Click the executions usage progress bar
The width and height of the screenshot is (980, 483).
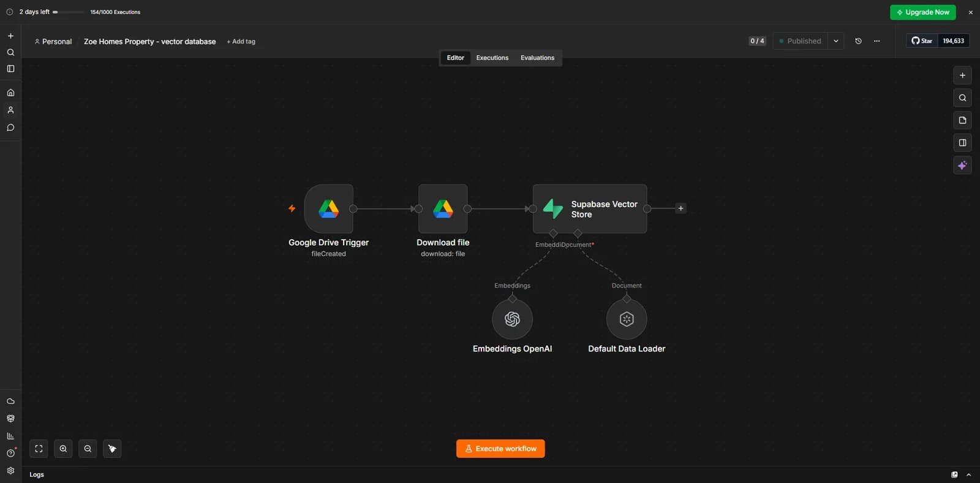coord(68,12)
